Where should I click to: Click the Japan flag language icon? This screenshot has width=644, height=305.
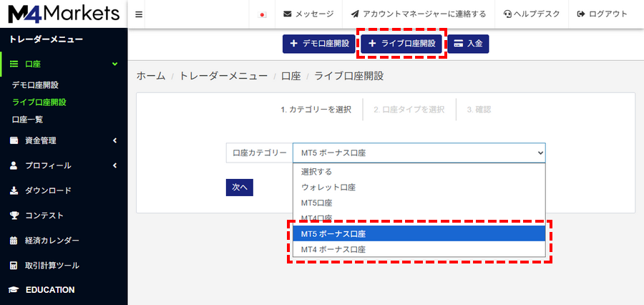[262, 14]
